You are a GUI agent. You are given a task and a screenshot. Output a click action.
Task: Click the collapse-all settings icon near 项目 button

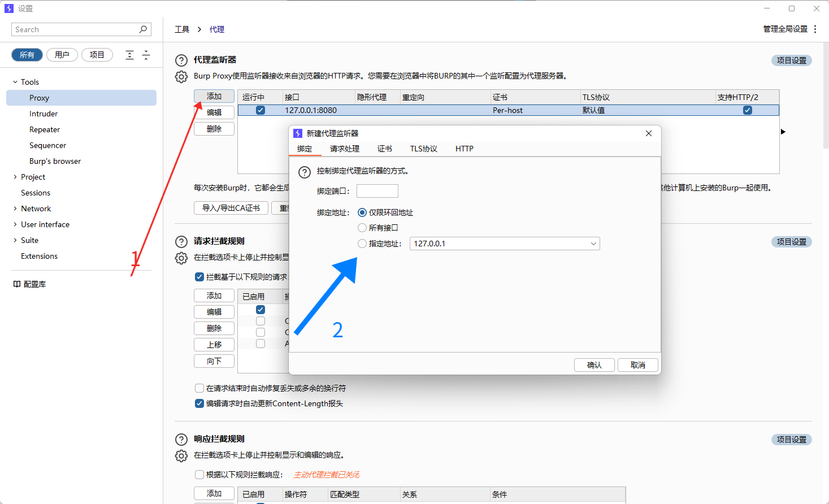tap(129, 54)
